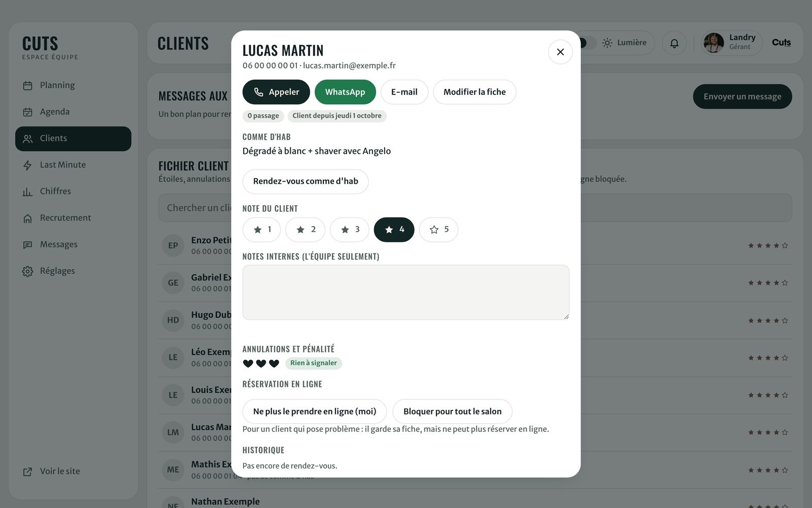Click Voir le site link
The height and width of the screenshot is (508, 812).
73,471
